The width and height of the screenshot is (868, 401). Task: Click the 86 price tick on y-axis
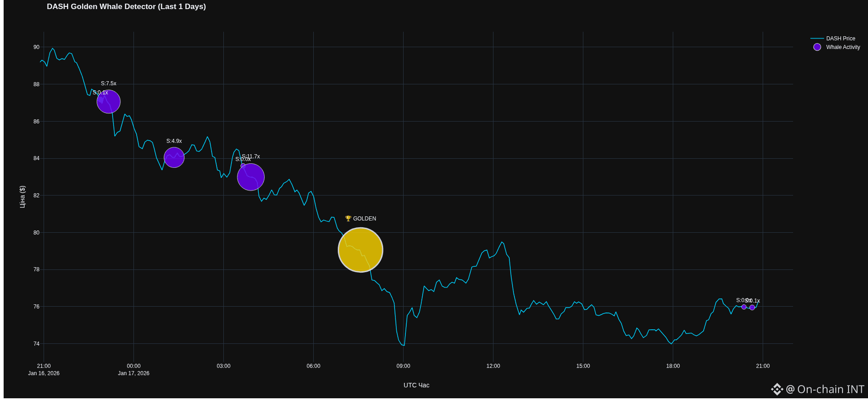coord(36,122)
